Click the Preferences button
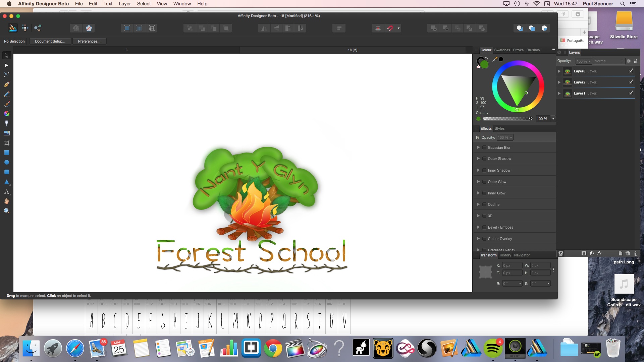The width and height of the screenshot is (644, 362). (89, 41)
